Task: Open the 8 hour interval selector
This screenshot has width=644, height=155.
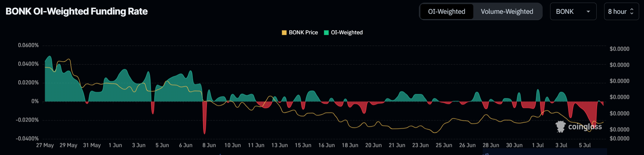Action: (621, 12)
